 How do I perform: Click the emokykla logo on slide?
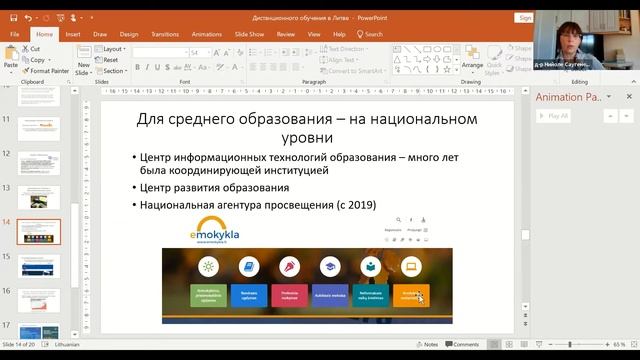(x=214, y=231)
